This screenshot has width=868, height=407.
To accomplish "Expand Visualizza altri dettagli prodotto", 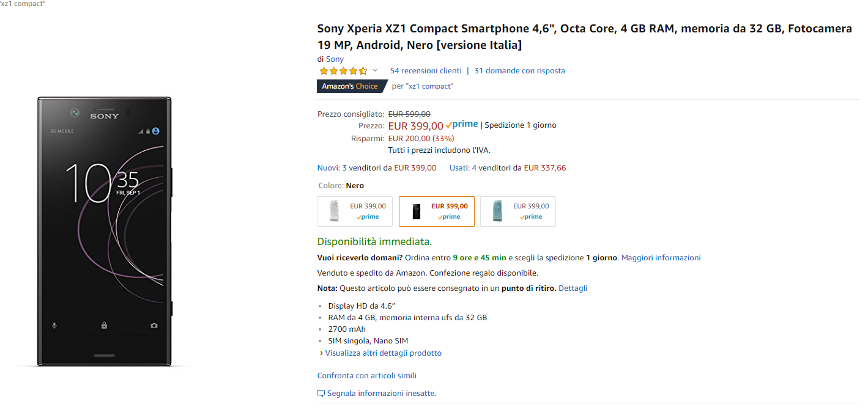I will coord(383,353).
